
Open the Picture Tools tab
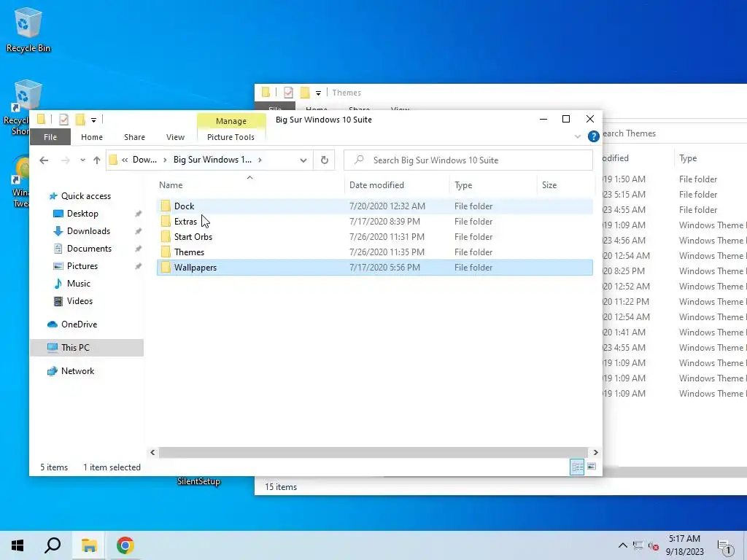[231, 136]
